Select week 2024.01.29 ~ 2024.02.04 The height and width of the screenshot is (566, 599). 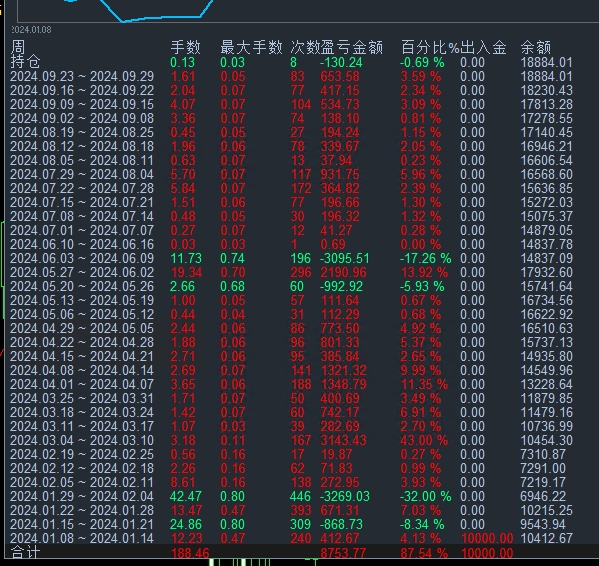point(82,496)
